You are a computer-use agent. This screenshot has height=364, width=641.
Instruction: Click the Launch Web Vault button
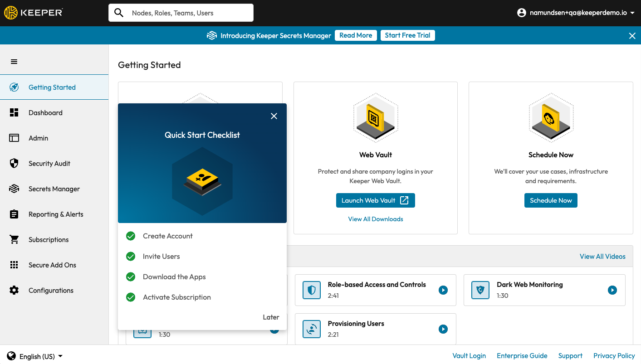[375, 200]
